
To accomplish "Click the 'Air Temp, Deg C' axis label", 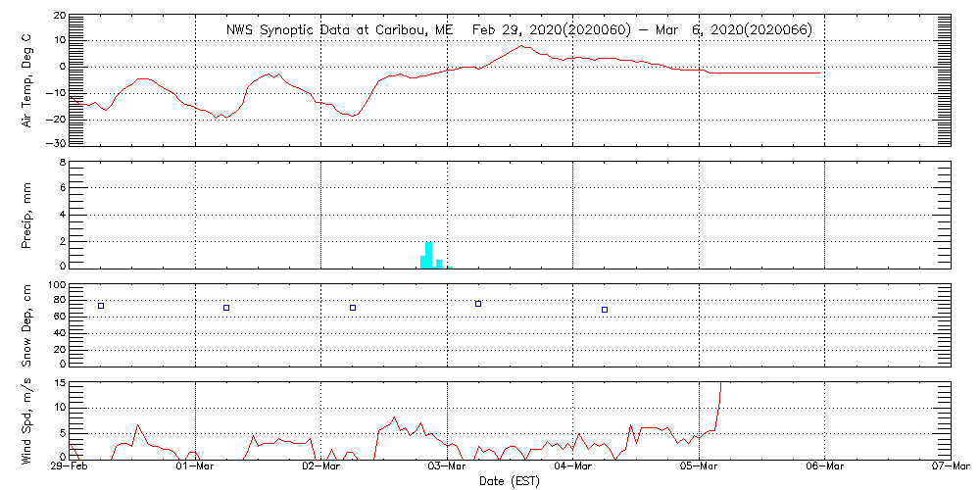I will (27, 79).
